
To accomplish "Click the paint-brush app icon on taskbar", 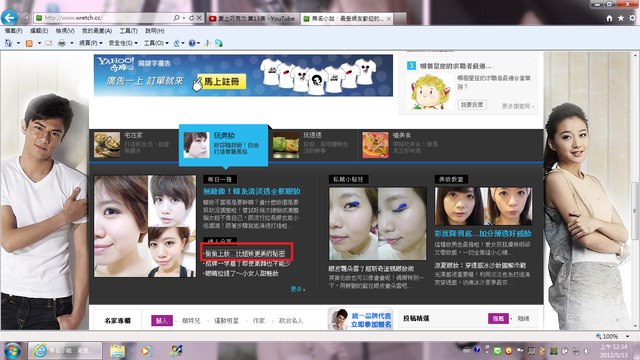I will click(x=176, y=351).
